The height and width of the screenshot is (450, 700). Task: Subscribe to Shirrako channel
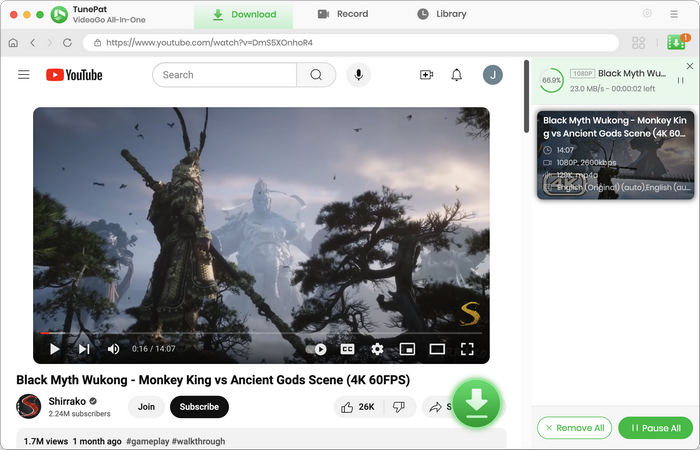click(199, 407)
